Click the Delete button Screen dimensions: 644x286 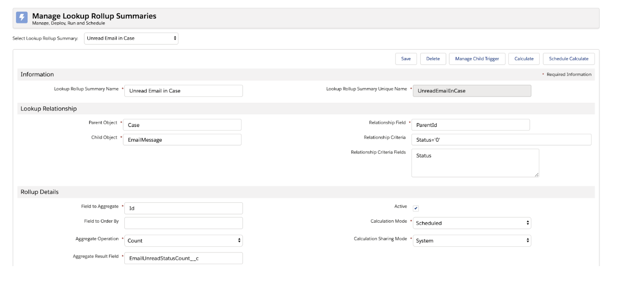click(x=433, y=59)
